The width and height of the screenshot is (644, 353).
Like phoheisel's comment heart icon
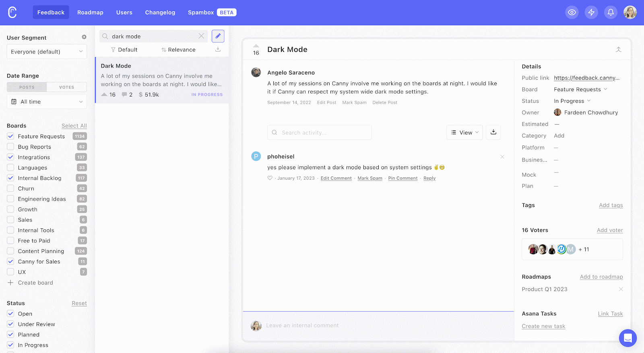click(270, 178)
